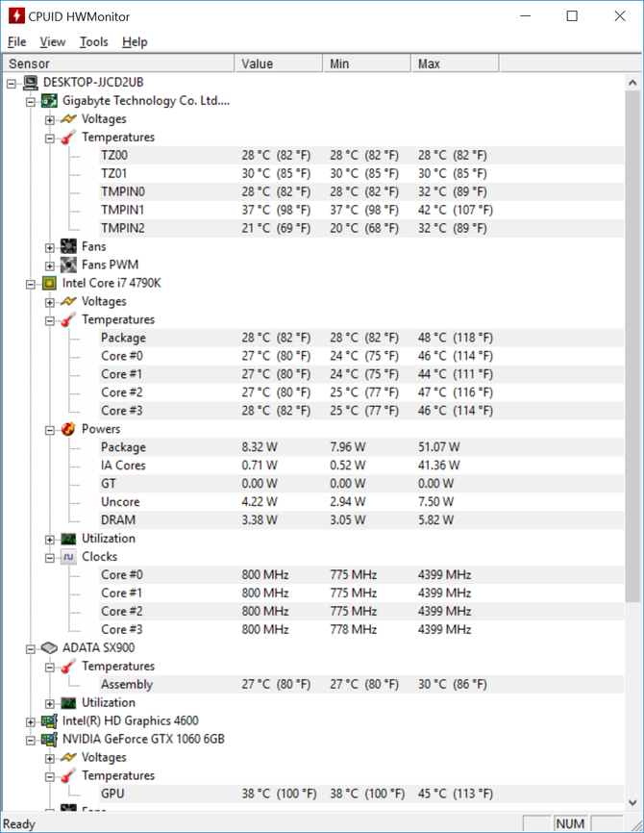Select Core #3 under Clocks
This screenshot has width=644, height=833.
click(361, 629)
